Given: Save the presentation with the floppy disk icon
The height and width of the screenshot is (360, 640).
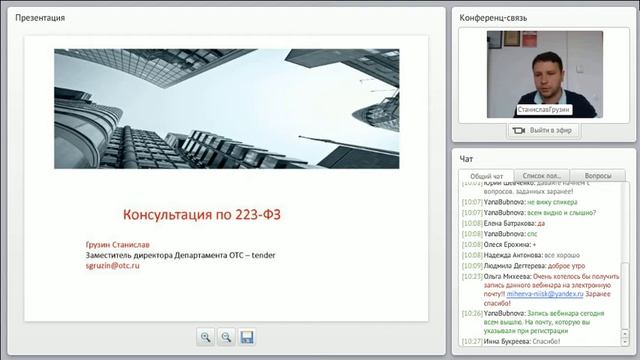Looking at the screenshot, I should [247, 337].
